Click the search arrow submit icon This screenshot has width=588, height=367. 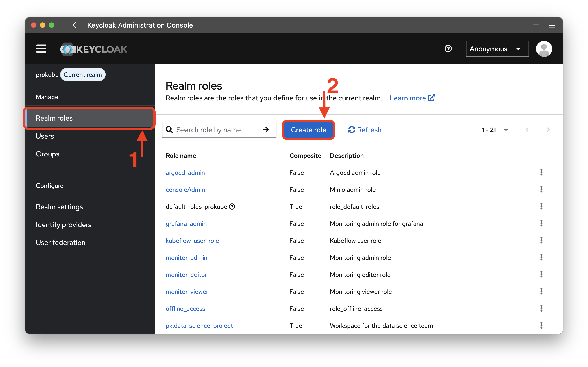266,130
